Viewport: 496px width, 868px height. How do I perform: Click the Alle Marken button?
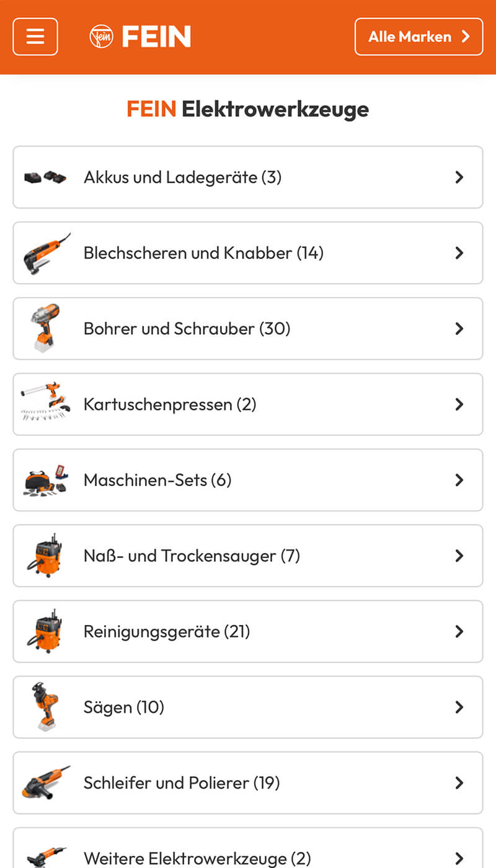[x=418, y=37]
